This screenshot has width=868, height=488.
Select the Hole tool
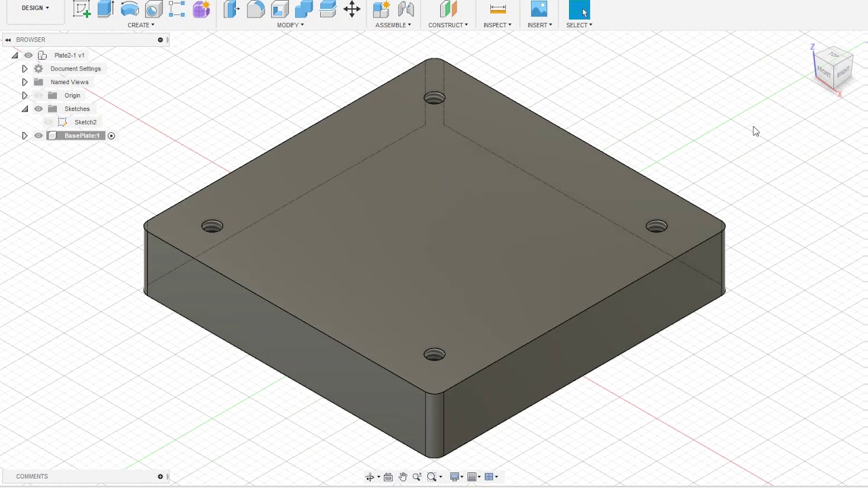pyautogui.click(x=153, y=9)
